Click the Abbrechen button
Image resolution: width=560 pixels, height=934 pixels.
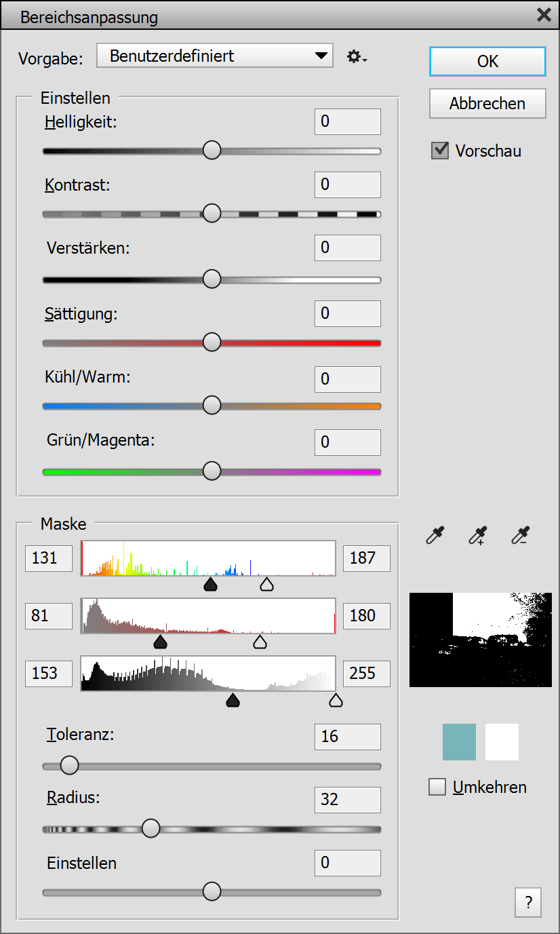tap(487, 104)
